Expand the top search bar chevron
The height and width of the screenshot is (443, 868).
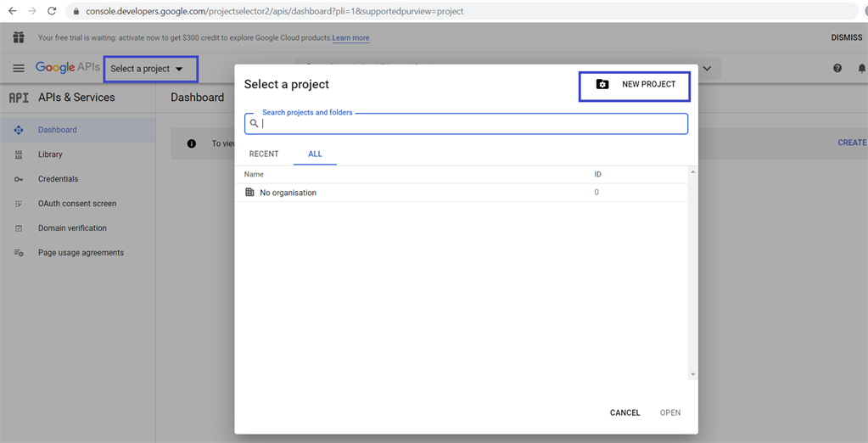tap(707, 68)
